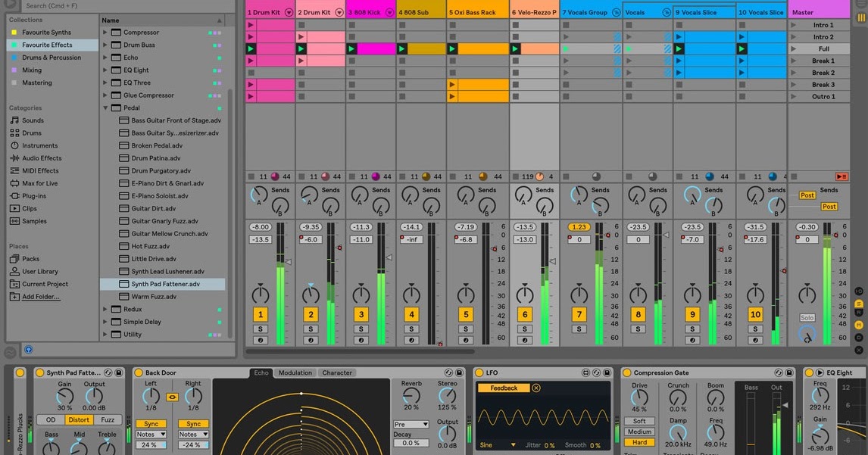868x455 pixels.
Task: Launch first clip in 1 Drum Kit track
Action: (x=251, y=25)
